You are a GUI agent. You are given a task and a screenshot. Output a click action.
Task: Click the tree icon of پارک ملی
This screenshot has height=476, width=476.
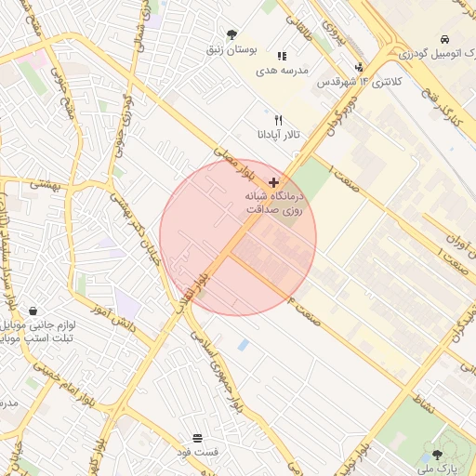click(x=437, y=455)
